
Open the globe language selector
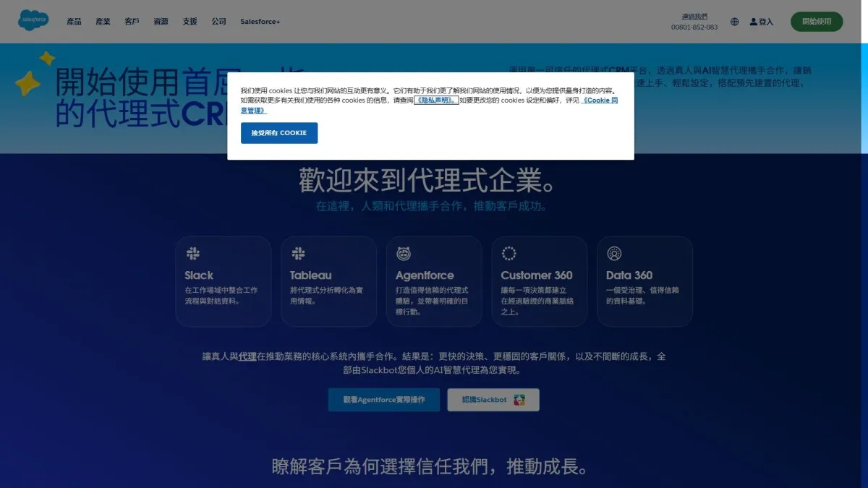pyautogui.click(x=734, y=22)
